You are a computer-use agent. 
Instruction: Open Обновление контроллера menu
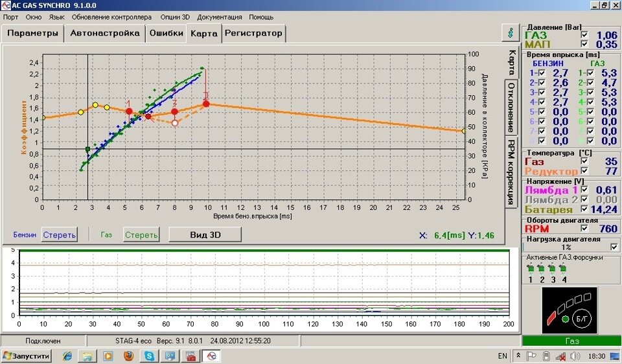pos(111,17)
